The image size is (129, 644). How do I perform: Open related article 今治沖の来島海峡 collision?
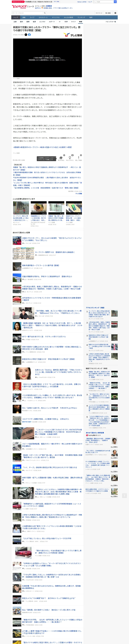coord(47,179)
